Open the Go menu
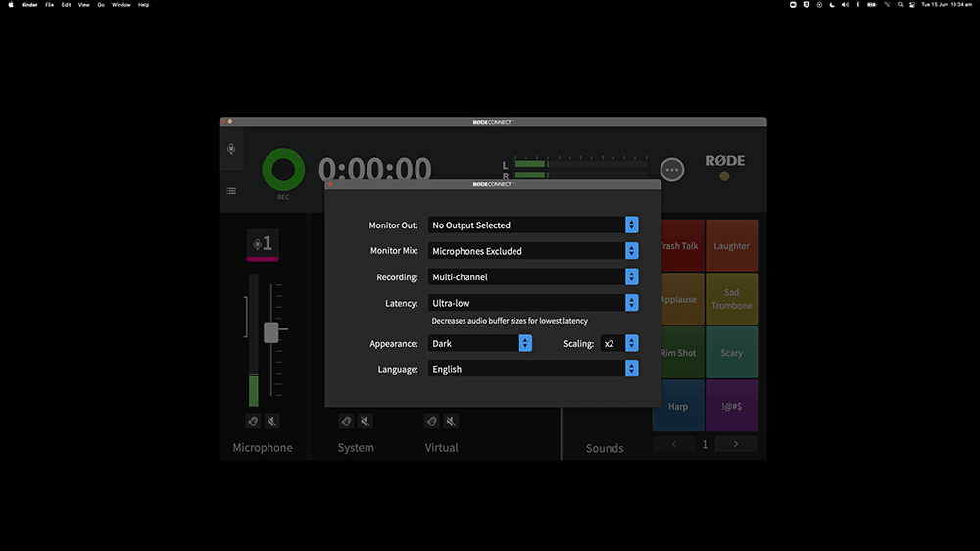 [101, 4]
